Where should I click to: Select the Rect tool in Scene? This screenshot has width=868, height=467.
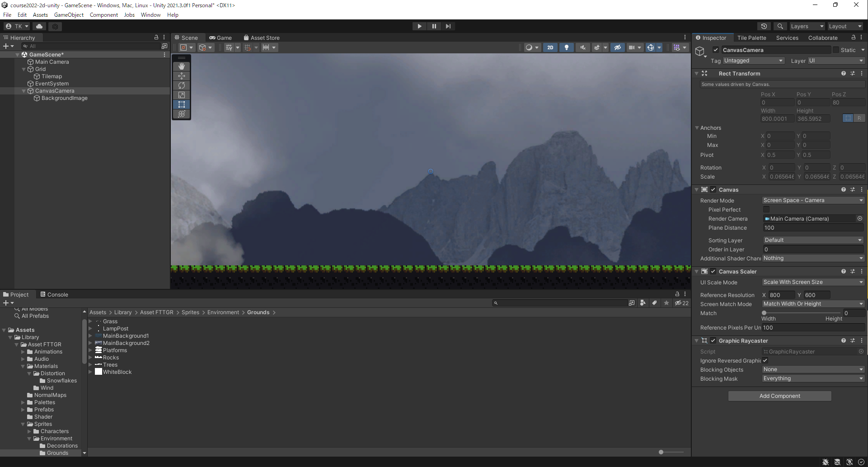(182, 104)
